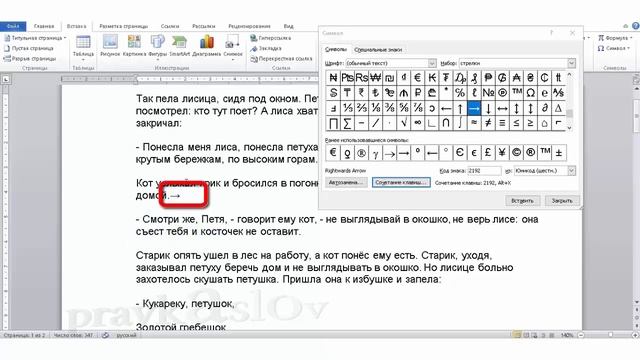
Task: Switch to the Специальные знаки tab
Action: pyautogui.click(x=378, y=50)
